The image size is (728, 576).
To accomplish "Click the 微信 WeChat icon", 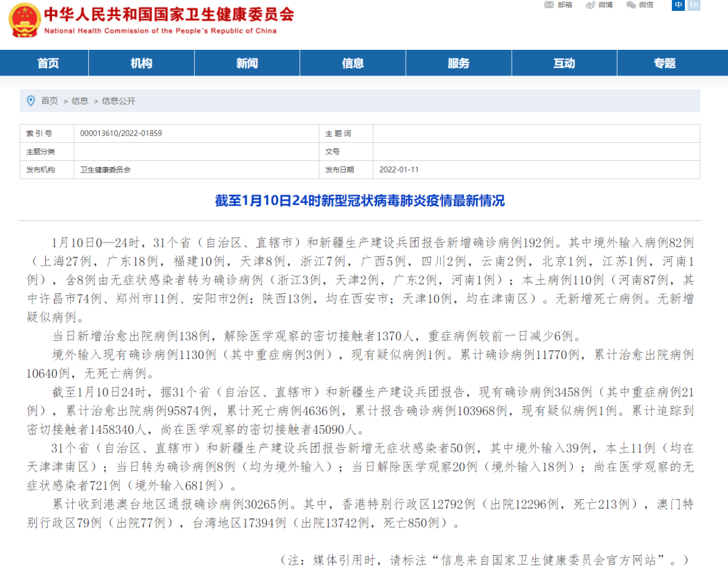I will coord(631,5).
